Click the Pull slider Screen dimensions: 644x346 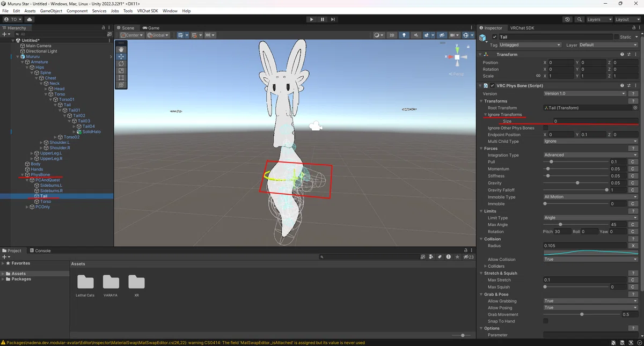click(x=576, y=162)
